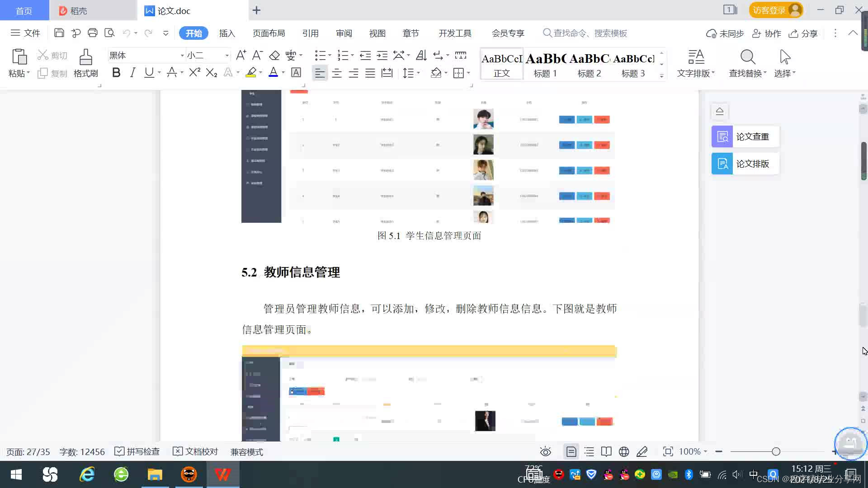Open Find and Replace (查找替换) tool

pyautogui.click(x=747, y=63)
